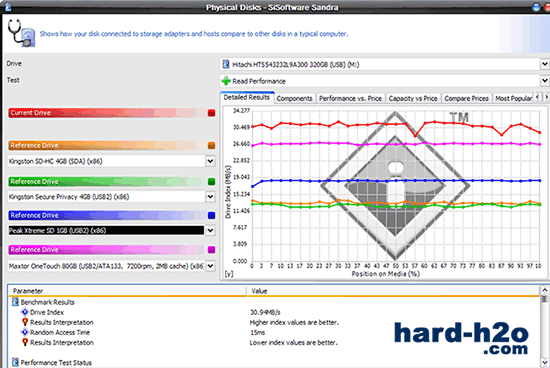The height and width of the screenshot is (368, 550).
Task: Click the Hitachi drive icon in the drive selector
Action: [x=226, y=64]
